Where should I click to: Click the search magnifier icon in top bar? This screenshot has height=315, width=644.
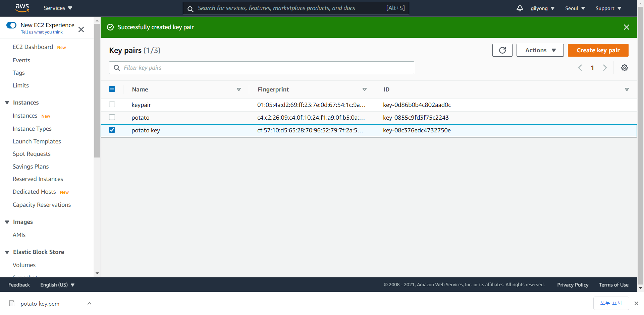pos(190,9)
